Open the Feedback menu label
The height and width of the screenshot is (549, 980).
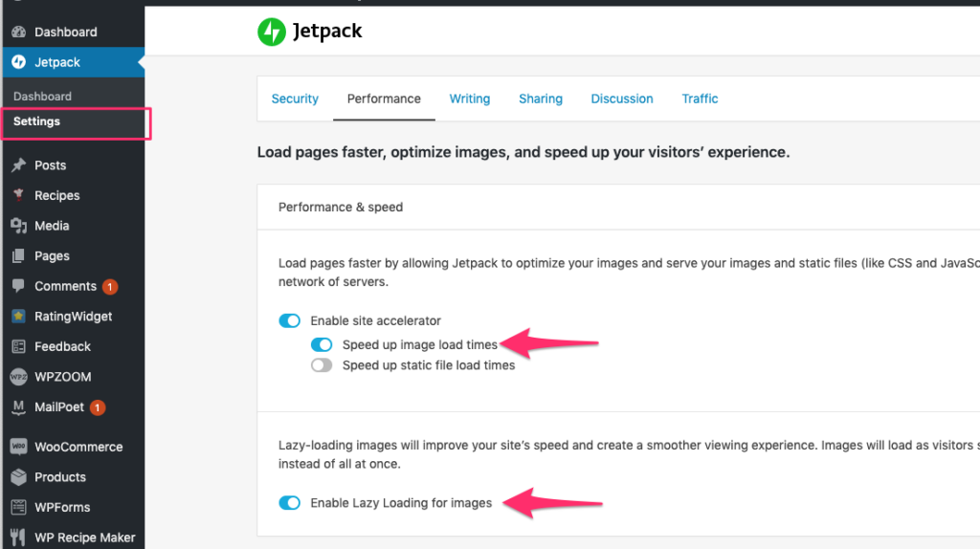click(62, 346)
